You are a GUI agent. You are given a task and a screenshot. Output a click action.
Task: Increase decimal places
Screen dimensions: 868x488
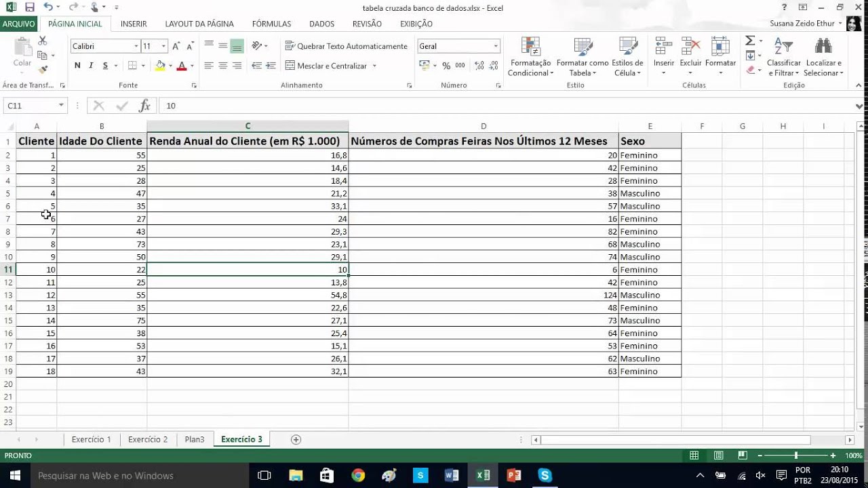(x=479, y=66)
